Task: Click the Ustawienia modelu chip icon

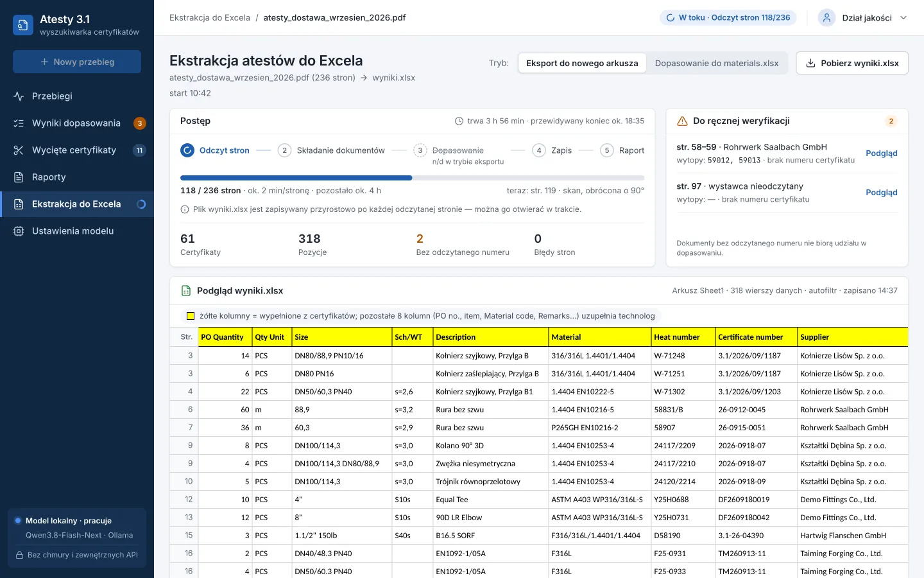Action: [19, 231]
